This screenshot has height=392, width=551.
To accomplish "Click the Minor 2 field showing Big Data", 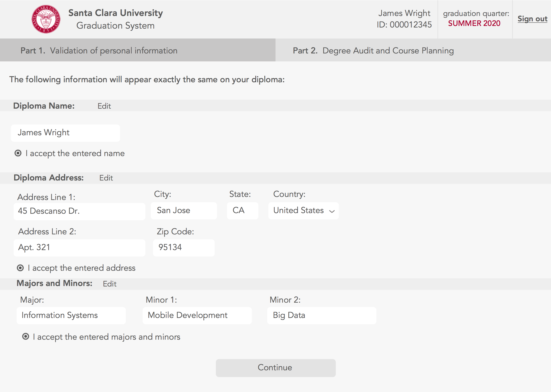I will pyautogui.click(x=322, y=315).
